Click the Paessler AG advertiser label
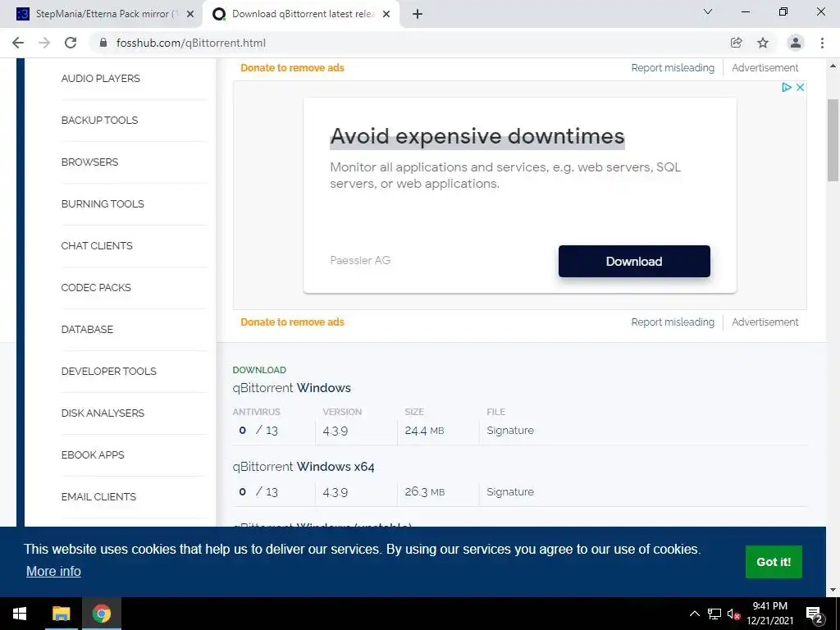The width and height of the screenshot is (840, 630). click(x=360, y=260)
